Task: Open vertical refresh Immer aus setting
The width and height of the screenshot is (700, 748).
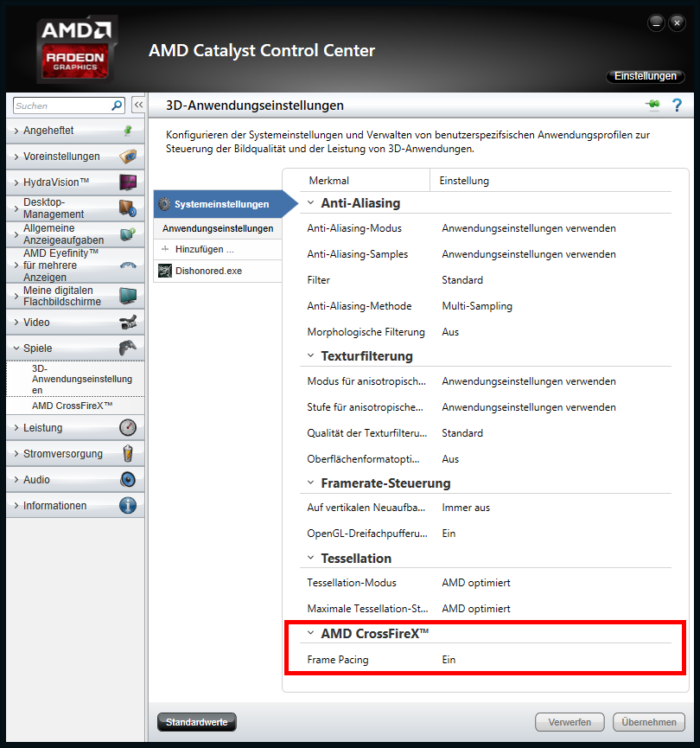Action: (466, 508)
